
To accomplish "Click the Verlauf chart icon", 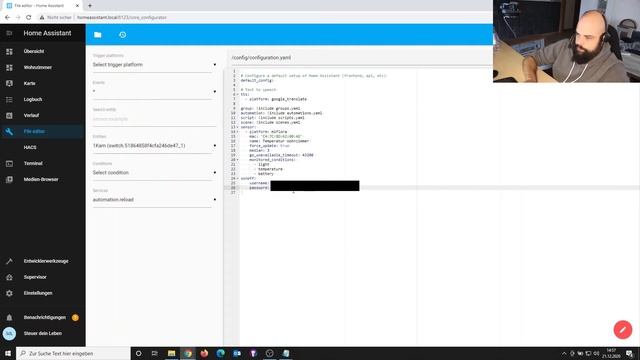I will 9,115.
